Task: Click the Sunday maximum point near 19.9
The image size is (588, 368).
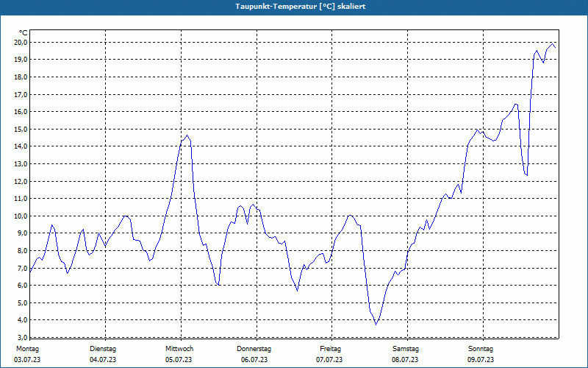Action: (553, 44)
